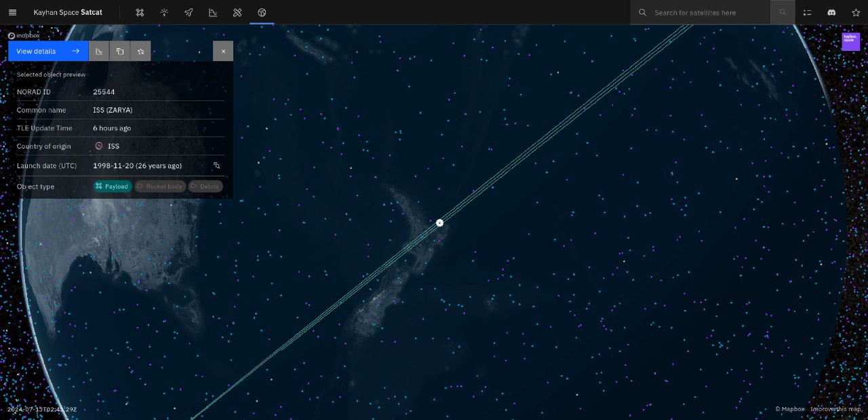Click the View details button
Image resolution: width=868 pixels, height=420 pixels.
coord(48,51)
